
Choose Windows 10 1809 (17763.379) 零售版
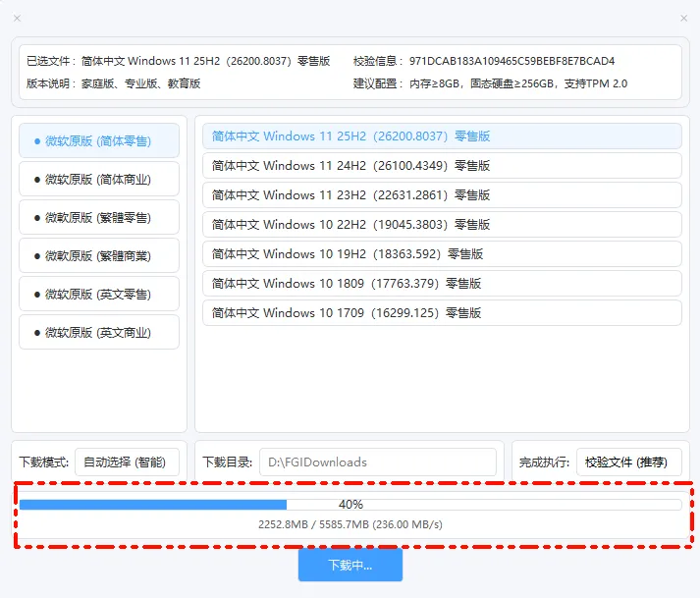(x=442, y=284)
